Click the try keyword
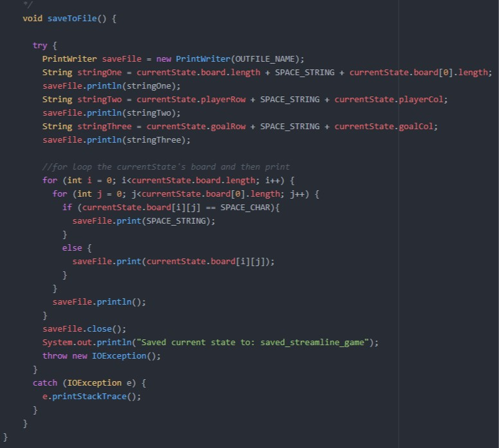Screen dimensions: 499x448 coord(40,46)
